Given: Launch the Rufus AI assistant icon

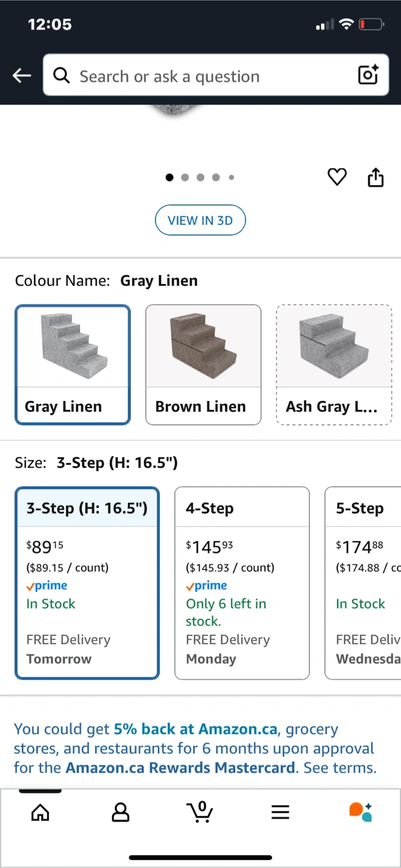Looking at the screenshot, I should [x=361, y=812].
